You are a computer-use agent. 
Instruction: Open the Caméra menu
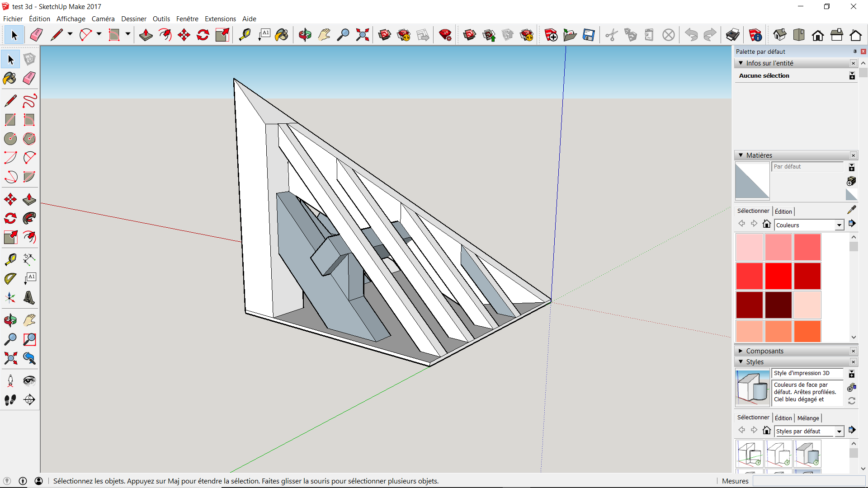[103, 19]
